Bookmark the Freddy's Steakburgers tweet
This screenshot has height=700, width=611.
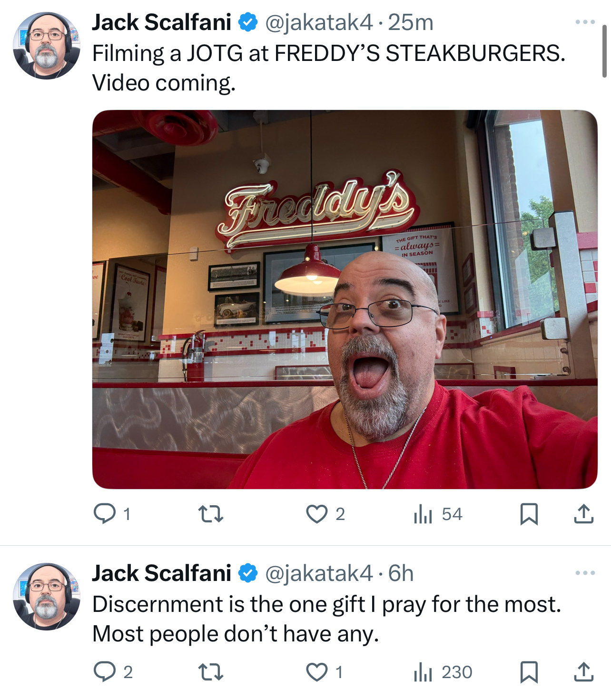coord(529,514)
